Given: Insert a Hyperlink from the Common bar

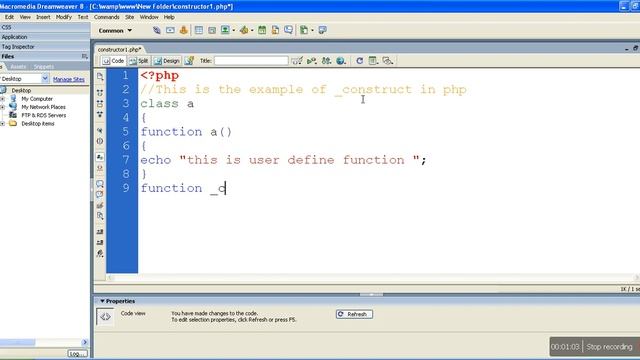Looking at the screenshot, I should [x=157, y=30].
